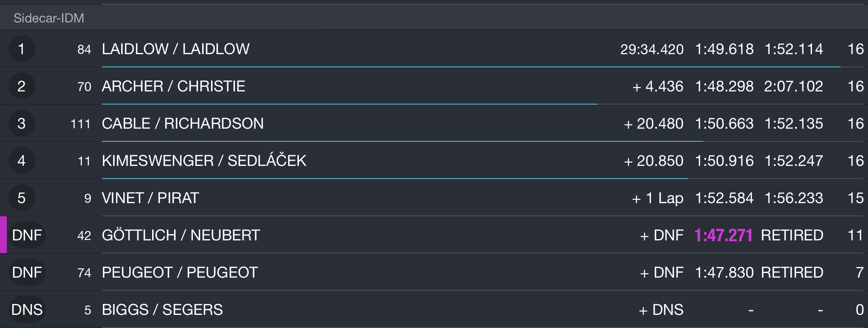This screenshot has width=868, height=328.
Task: Open ARCHER / CHRISTIE team entry
Action: 174,86
